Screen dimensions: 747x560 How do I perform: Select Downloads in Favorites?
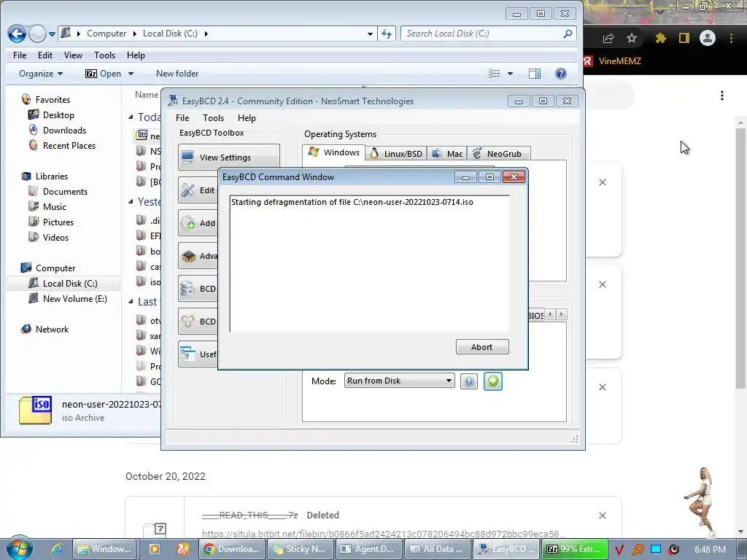64,130
